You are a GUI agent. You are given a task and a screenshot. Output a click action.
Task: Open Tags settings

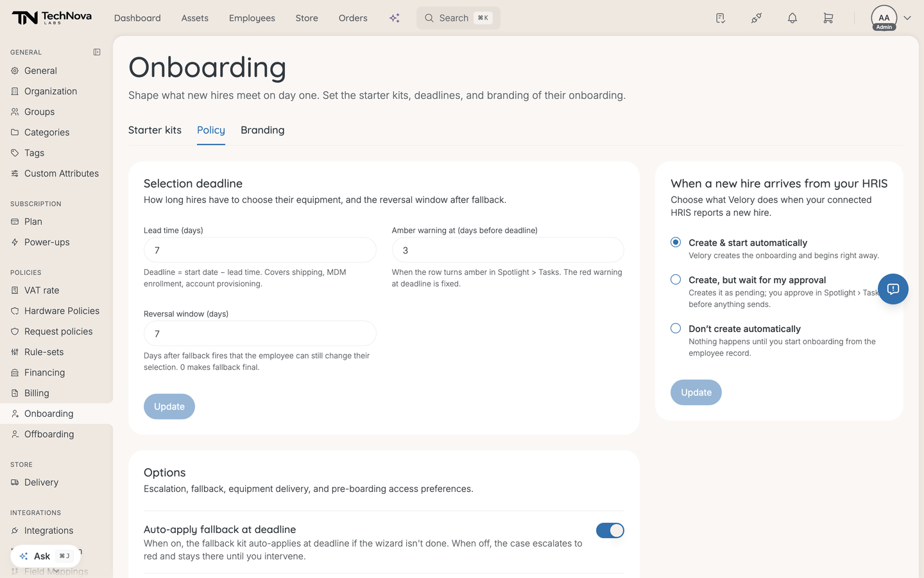[x=56, y=153]
